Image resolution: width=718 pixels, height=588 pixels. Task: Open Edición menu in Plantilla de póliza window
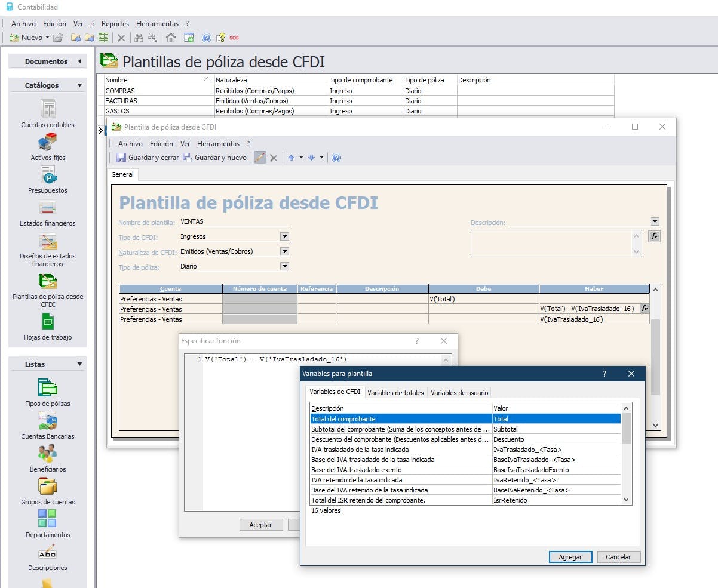(x=161, y=144)
